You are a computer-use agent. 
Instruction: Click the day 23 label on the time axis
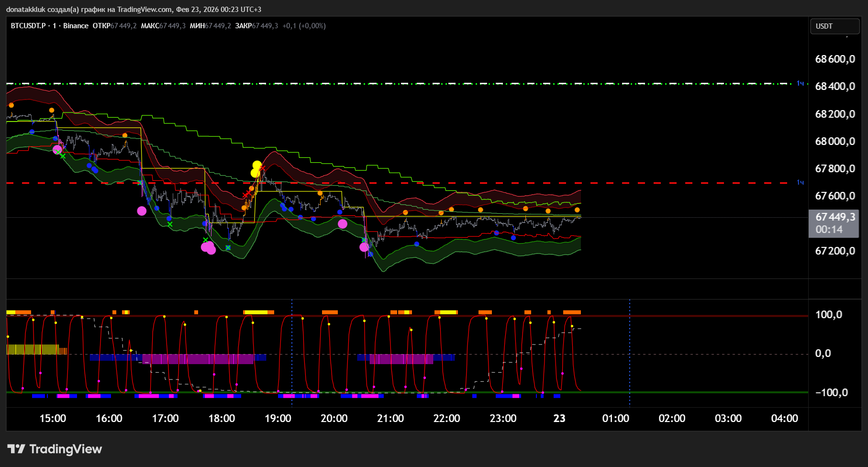point(559,418)
